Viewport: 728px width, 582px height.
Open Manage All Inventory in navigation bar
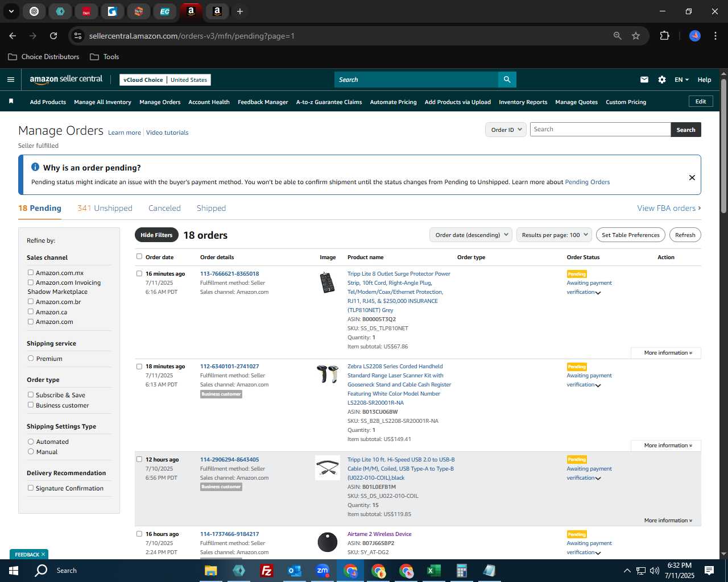[x=102, y=102]
